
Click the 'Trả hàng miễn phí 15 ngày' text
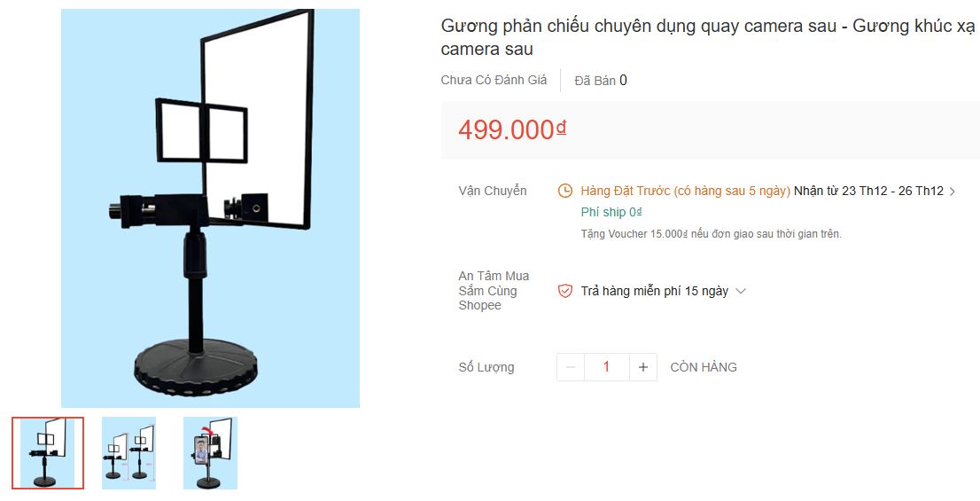click(655, 291)
